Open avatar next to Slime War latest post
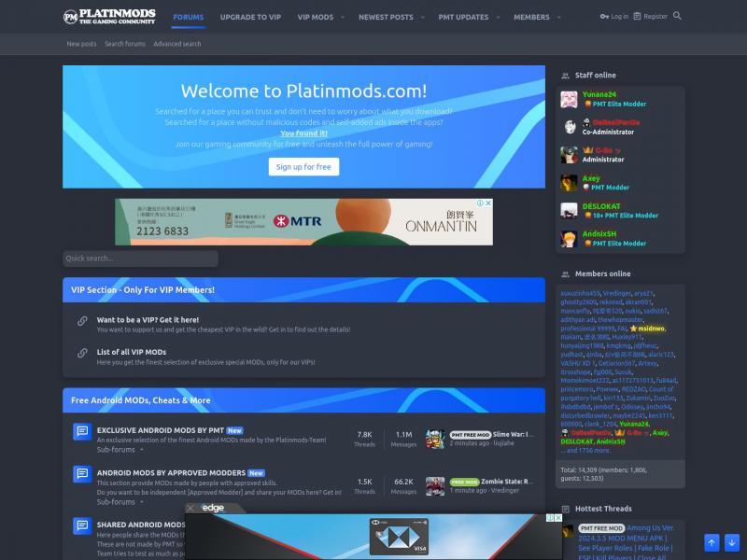747x560 pixels. click(x=435, y=439)
